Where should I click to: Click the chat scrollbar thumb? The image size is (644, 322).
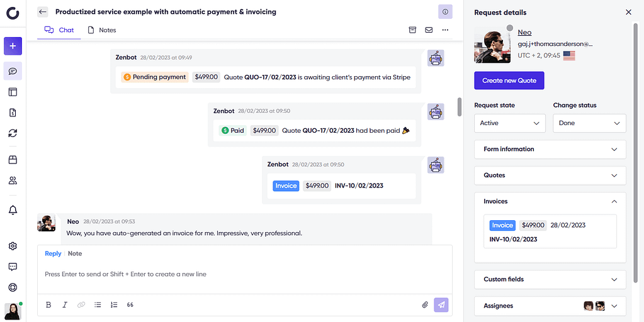click(459, 107)
